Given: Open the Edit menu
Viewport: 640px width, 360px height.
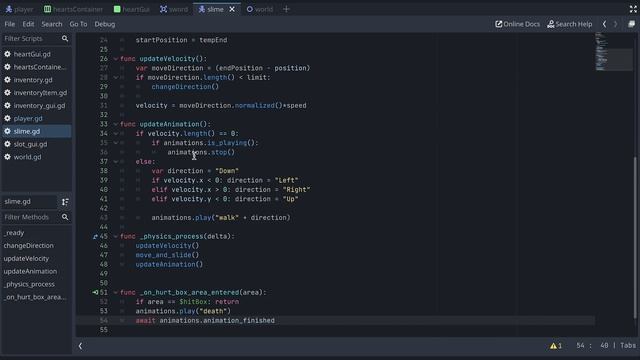Looking at the screenshot, I should [28, 24].
